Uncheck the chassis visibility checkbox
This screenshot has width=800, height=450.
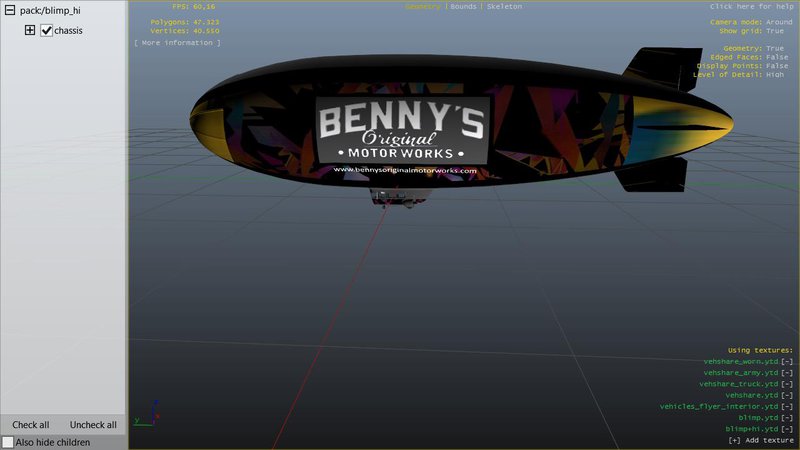[46, 30]
